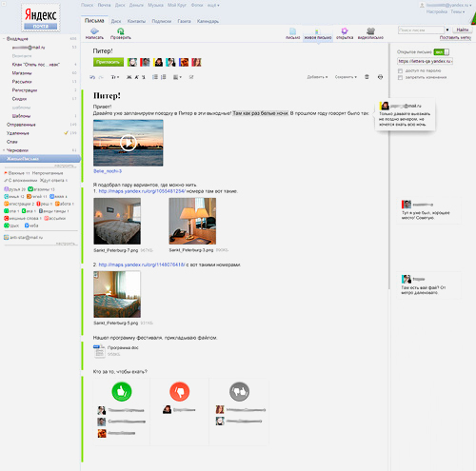Click the Написать compose icon
The height and width of the screenshot is (471, 476).
coord(94,31)
